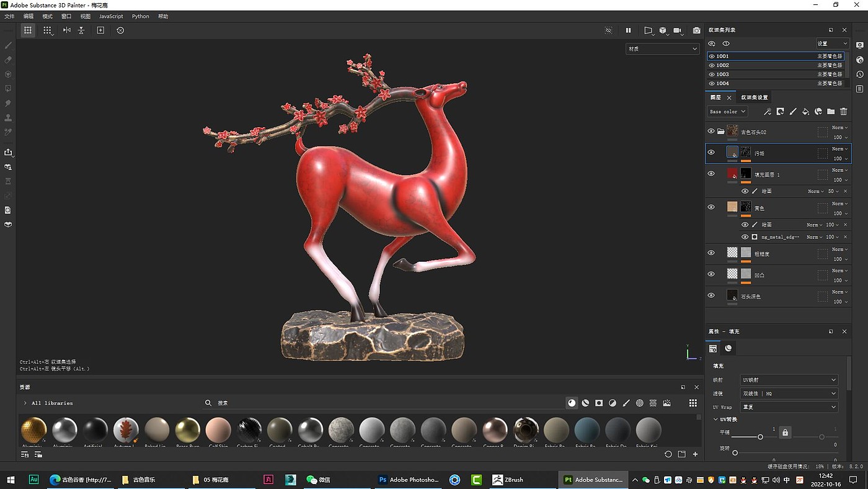The height and width of the screenshot is (489, 868).
Task: Open the JavaScript menu
Action: coord(111,16)
